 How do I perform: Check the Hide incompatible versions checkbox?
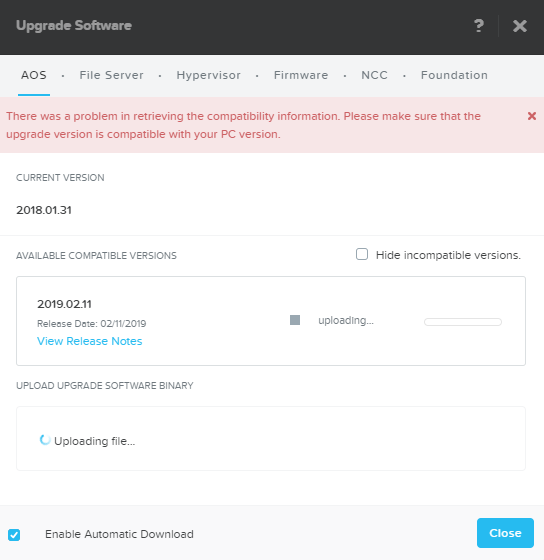point(362,254)
